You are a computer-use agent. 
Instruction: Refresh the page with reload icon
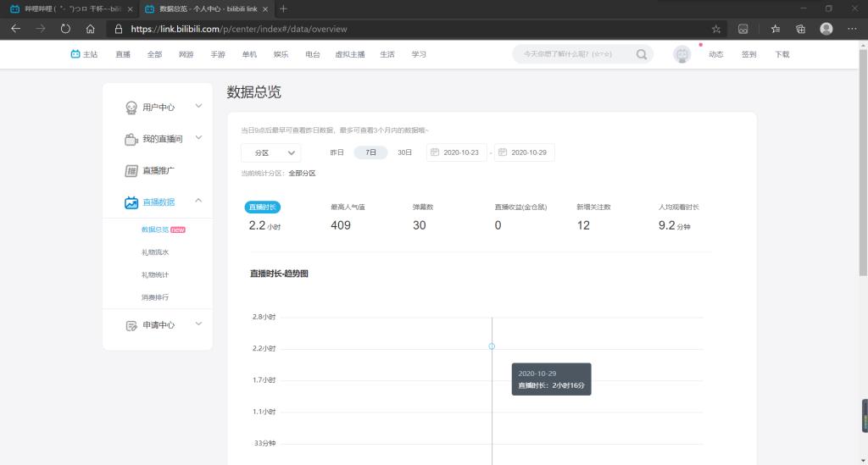(65, 28)
